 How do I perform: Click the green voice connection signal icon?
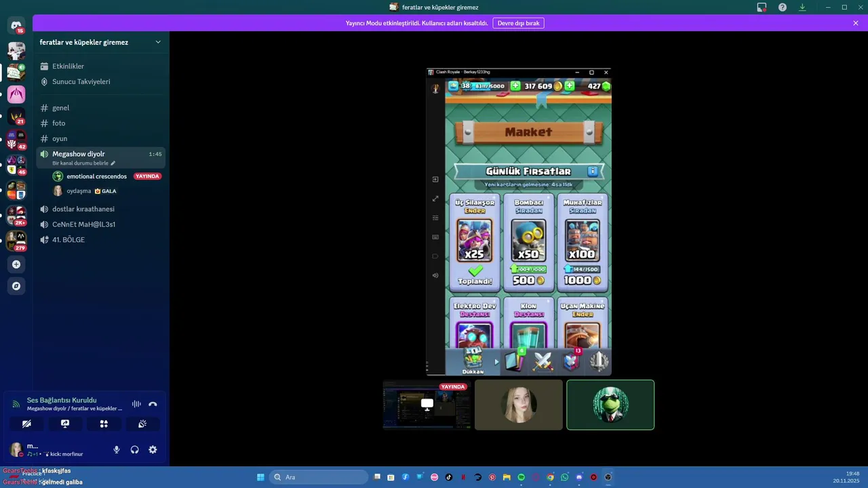coord(16,404)
